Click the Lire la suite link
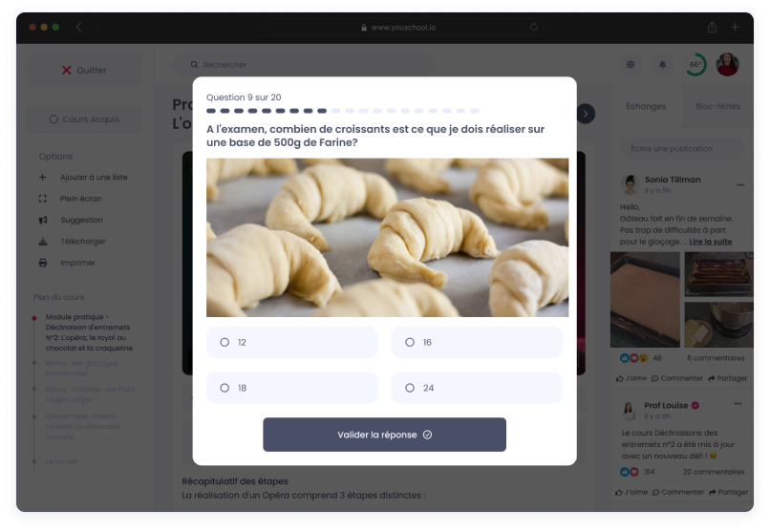Screen dimensions: 770x532 [x=711, y=242]
